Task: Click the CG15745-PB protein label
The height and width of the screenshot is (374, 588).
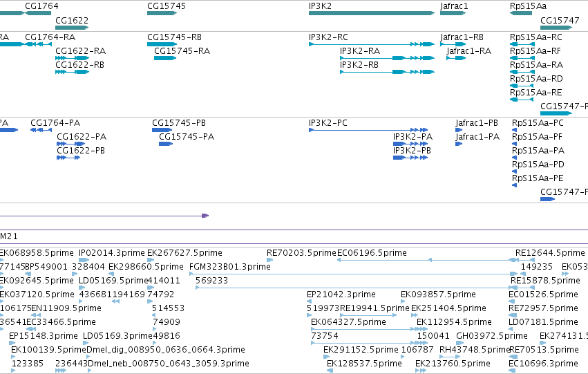Action: tap(179, 123)
